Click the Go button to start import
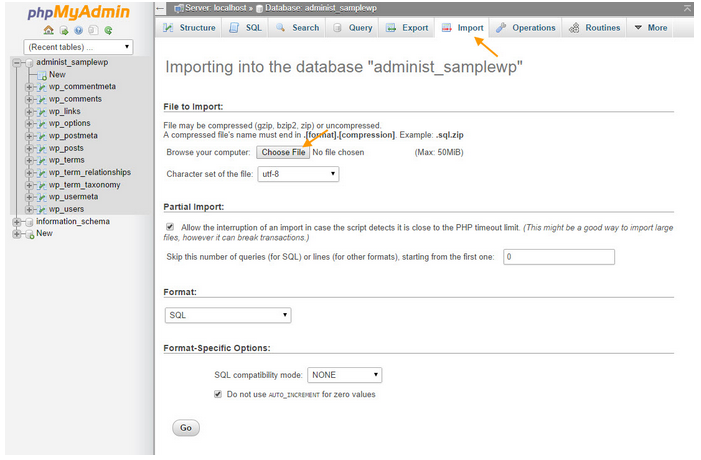 (186, 428)
